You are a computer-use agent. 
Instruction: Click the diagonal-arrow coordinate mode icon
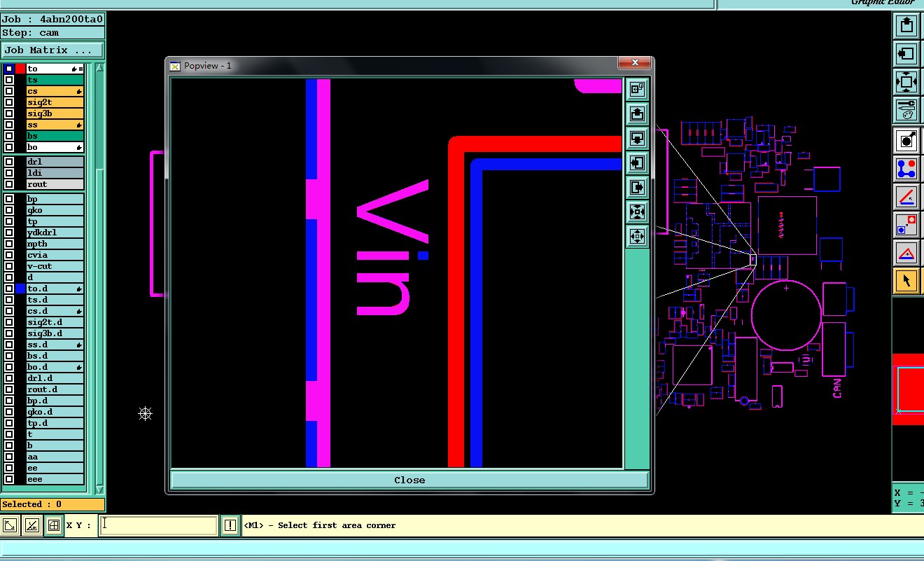pyautogui.click(x=10, y=525)
